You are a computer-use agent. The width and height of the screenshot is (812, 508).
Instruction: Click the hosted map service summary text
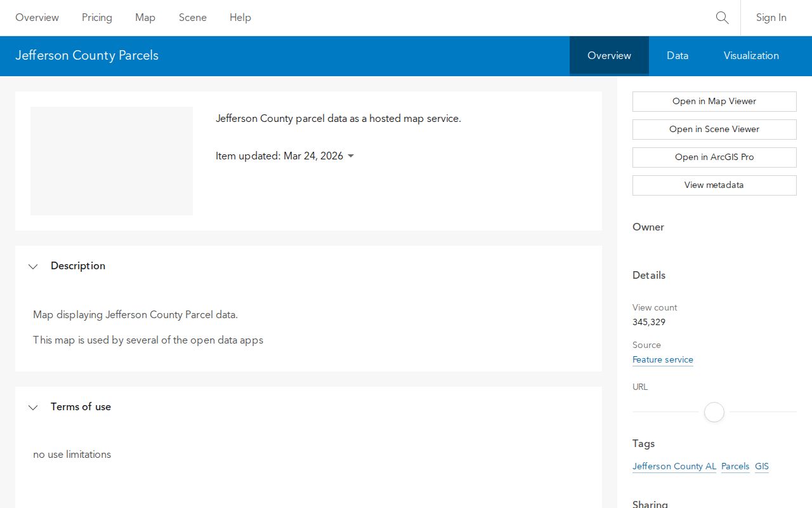338,119
